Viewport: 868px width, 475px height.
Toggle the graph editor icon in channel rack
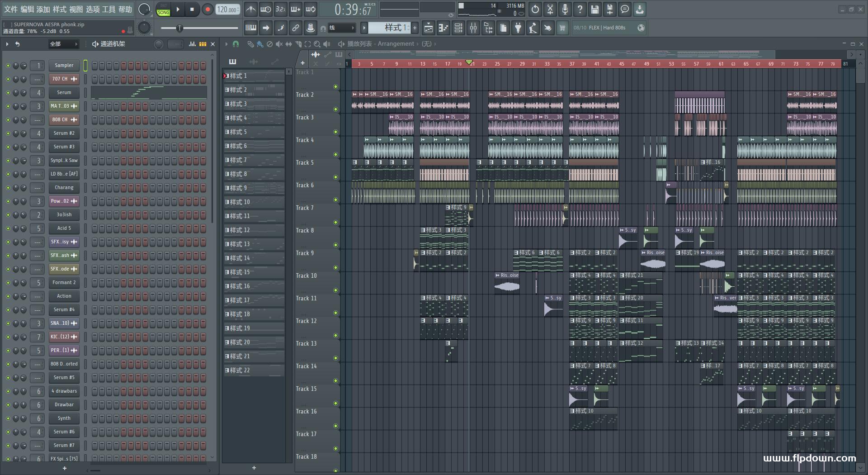pyautogui.click(x=192, y=44)
